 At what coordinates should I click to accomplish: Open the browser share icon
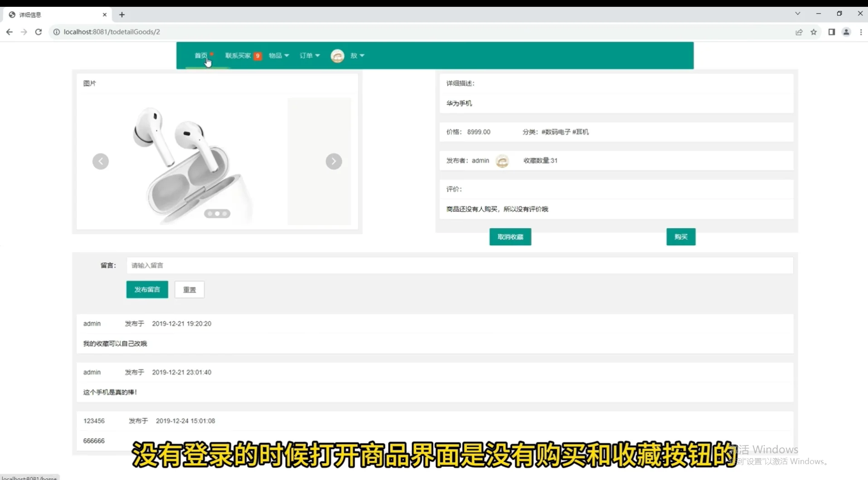tap(799, 32)
